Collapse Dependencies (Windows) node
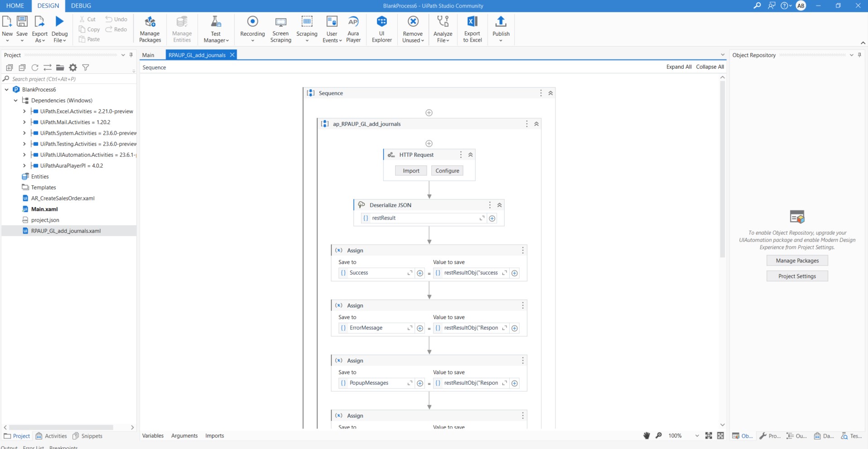This screenshot has height=449, width=868. pyautogui.click(x=15, y=101)
